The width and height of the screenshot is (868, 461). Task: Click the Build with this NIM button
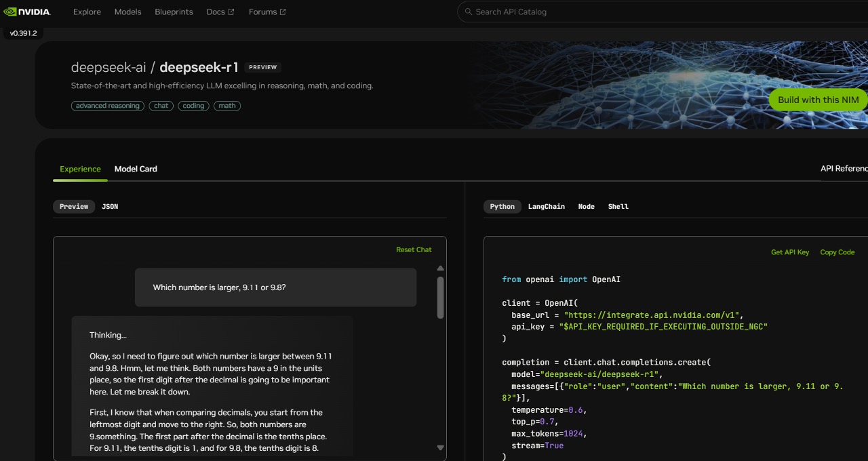pos(818,100)
